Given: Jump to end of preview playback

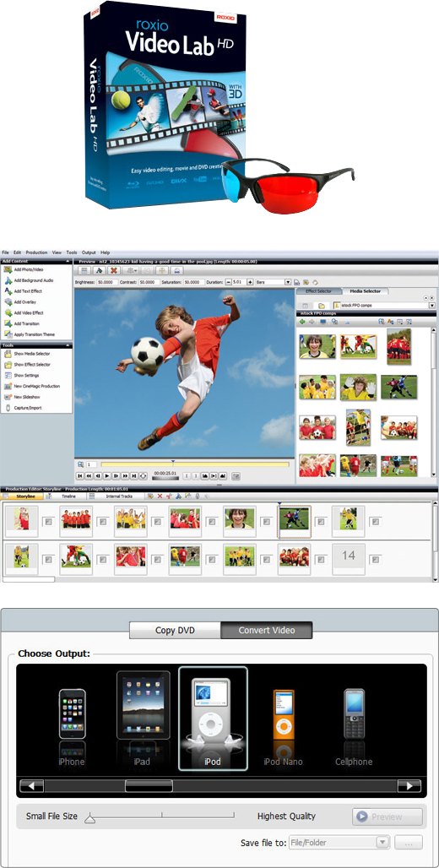Looking at the screenshot, I should (x=133, y=475).
